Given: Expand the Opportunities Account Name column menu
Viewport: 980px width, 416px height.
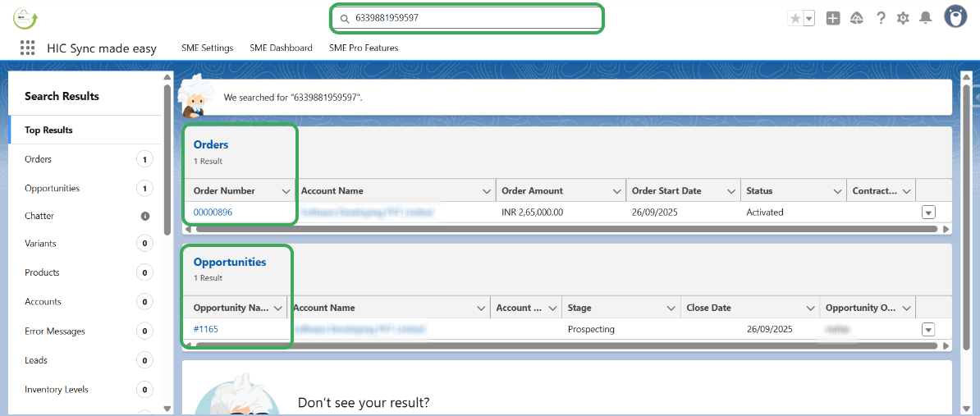Looking at the screenshot, I should (481, 308).
